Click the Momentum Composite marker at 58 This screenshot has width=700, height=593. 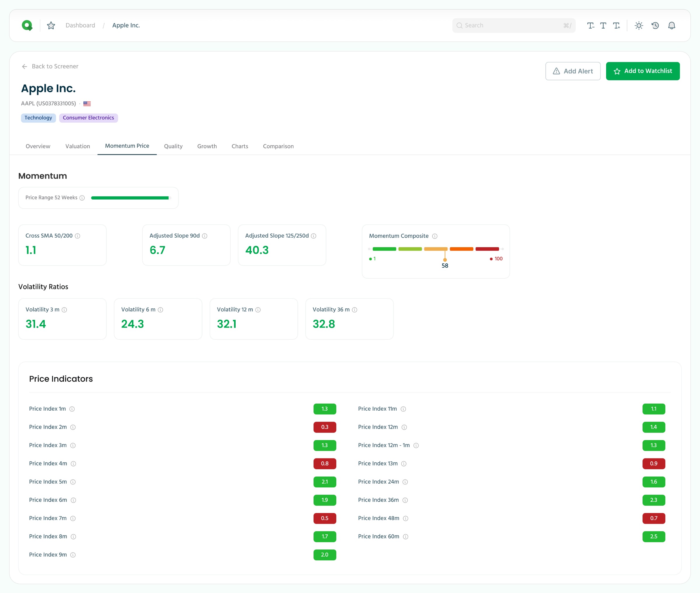pos(445,260)
